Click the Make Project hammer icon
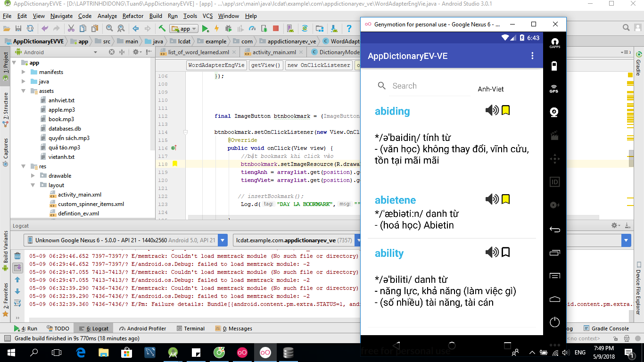The image size is (644, 362). tap(162, 29)
